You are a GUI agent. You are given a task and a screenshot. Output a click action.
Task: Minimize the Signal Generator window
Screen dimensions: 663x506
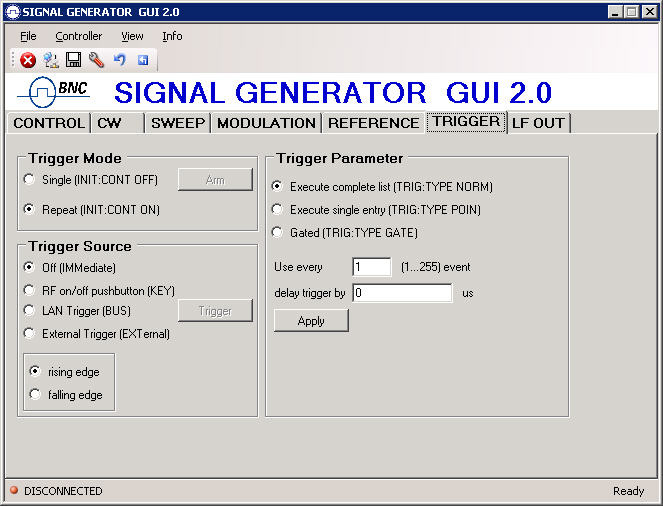click(x=615, y=12)
